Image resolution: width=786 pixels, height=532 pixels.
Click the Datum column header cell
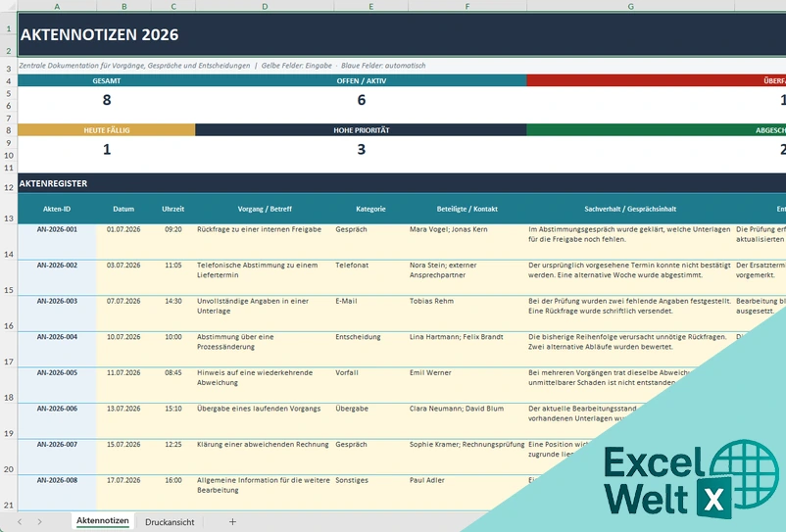coord(123,209)
